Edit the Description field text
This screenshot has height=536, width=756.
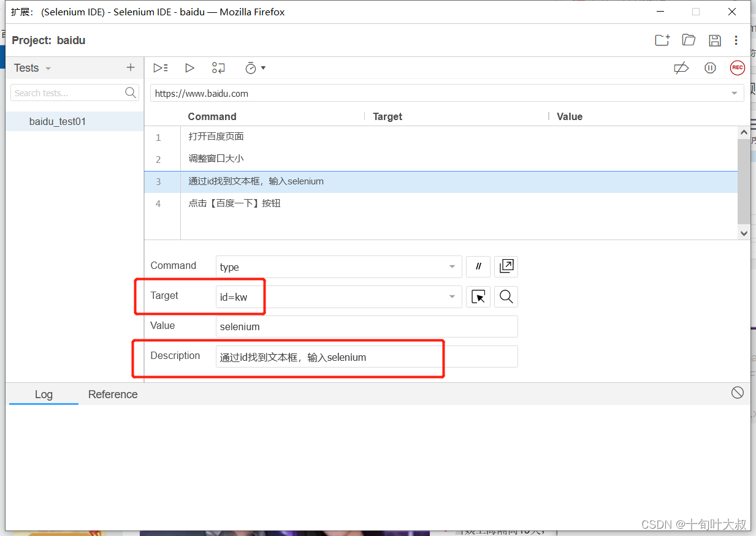point(367,357)
